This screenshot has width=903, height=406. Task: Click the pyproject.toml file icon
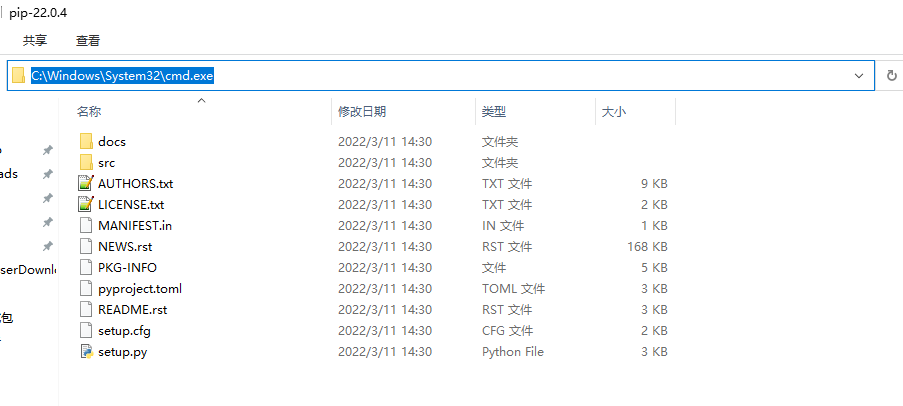click(x=86, y=289)
